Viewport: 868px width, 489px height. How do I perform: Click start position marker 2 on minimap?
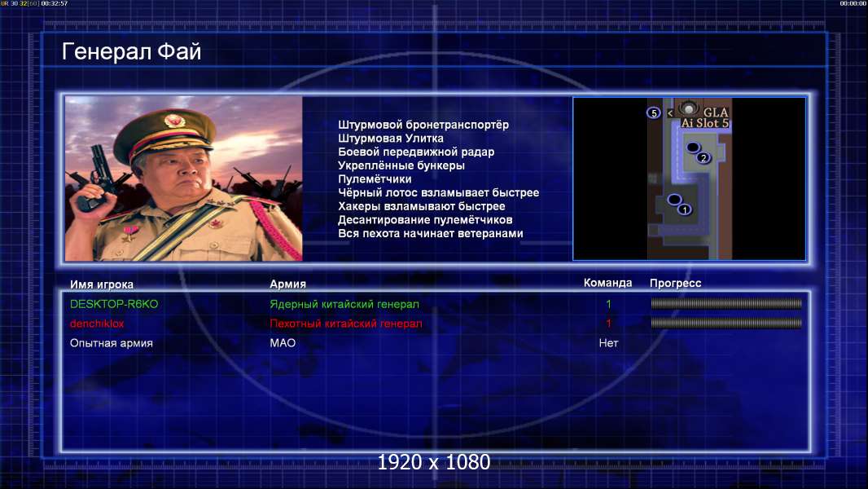(704, 158)
